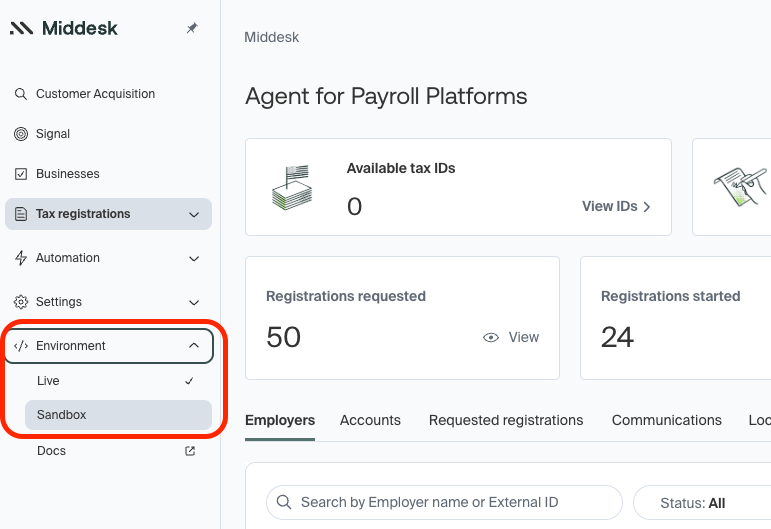Click the Docs external link icon

coord(191,451)
